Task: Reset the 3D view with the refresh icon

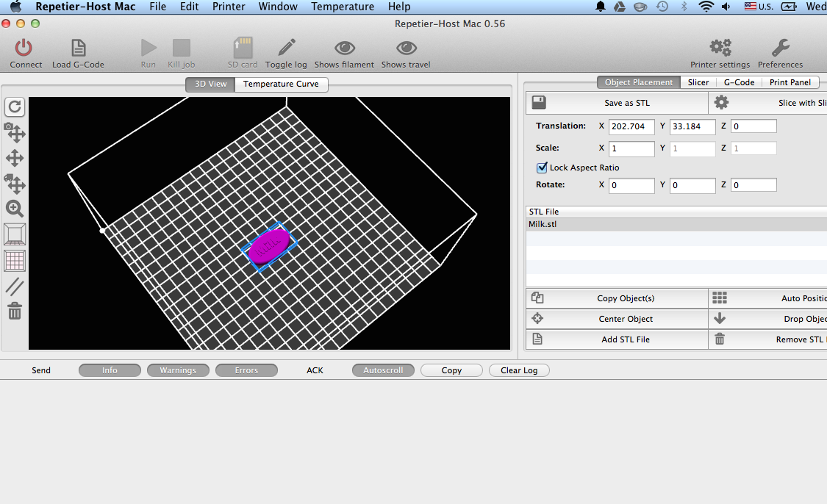Action: (15, 107)
